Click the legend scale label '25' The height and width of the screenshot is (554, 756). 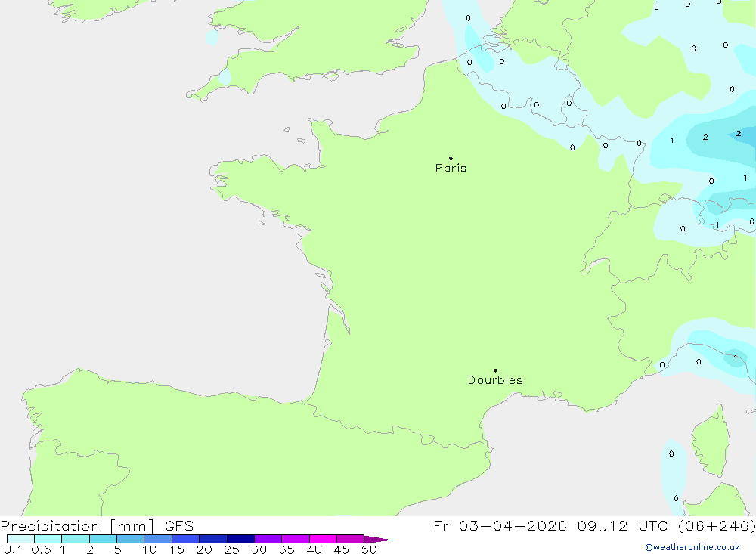[x=232, y=549]
